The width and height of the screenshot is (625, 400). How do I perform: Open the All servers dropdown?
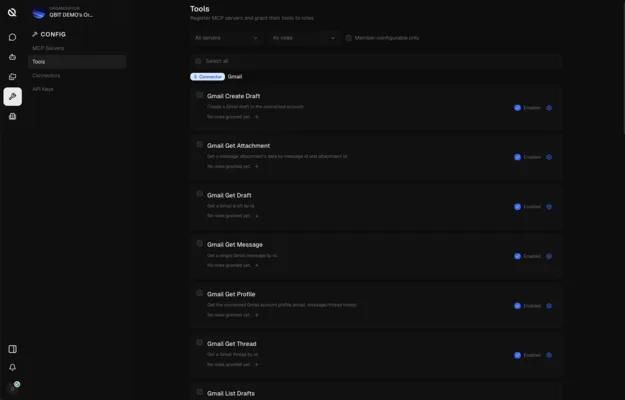point(226,38)
